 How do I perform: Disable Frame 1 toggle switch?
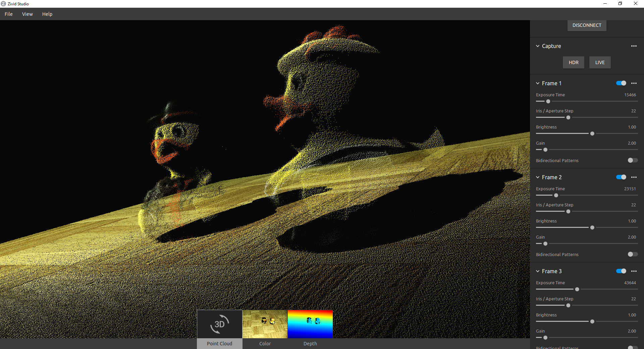point(621,83)
